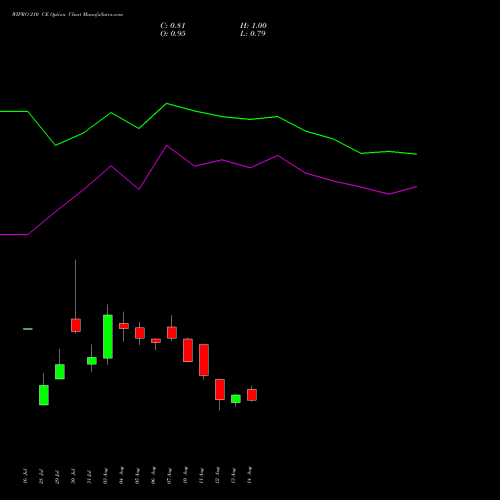Screen dimensions: 500x500
Task: Click the 07 Aug date label
Action: pyautogui.click(x=169, y=476)
